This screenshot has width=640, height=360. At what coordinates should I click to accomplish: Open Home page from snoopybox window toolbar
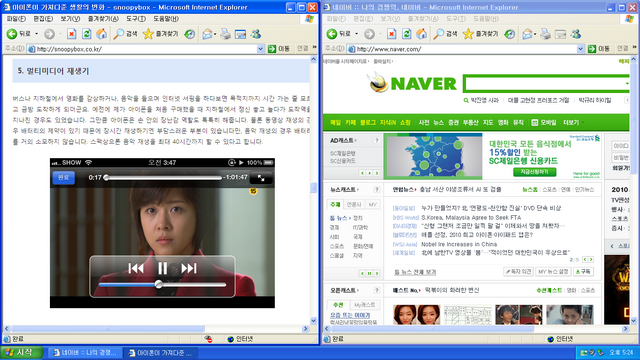tap(102, 34)
